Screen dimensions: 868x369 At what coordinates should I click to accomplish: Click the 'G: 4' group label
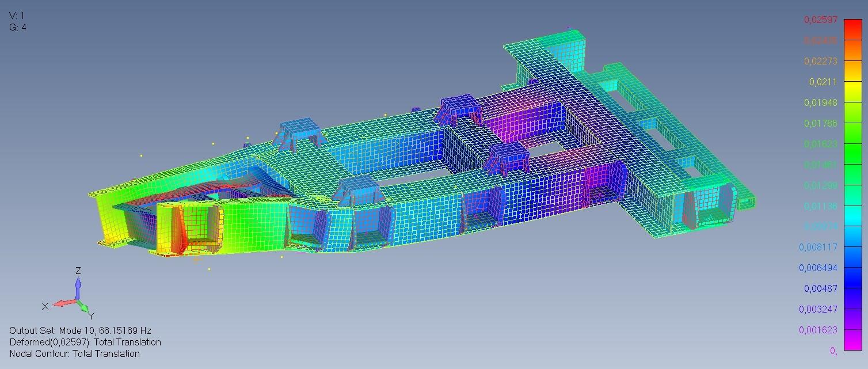pyautogui.click(x=18, y=27)
